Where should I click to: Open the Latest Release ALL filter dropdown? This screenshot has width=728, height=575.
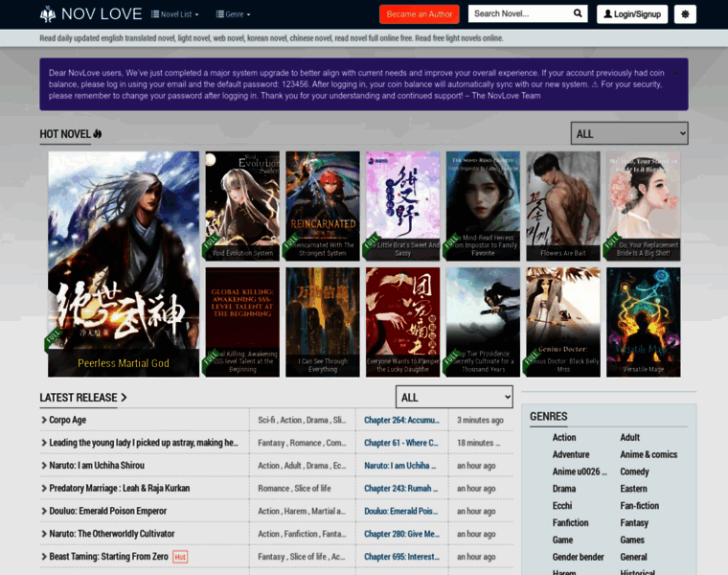(454, 397)
